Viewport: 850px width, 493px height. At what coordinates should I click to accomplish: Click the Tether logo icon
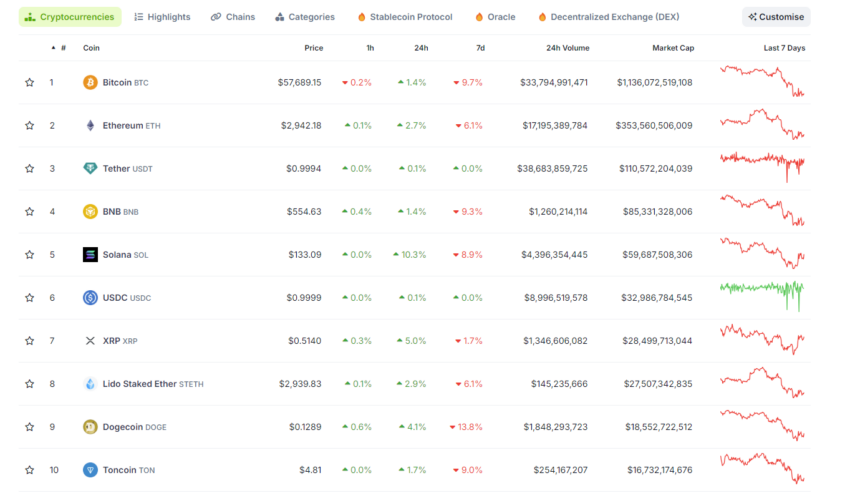[90, 169]
